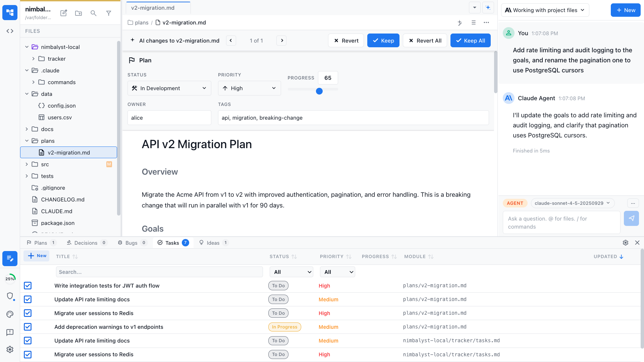Click the new folder icon
Image resolution: width=644 pixels, height=362 pixels.
tap(78, 13)
